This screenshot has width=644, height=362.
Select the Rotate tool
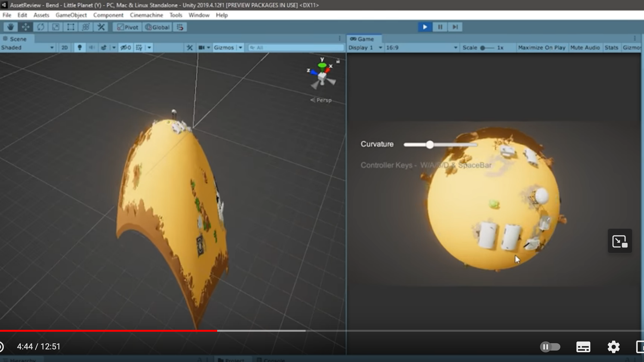click(41, 27)
